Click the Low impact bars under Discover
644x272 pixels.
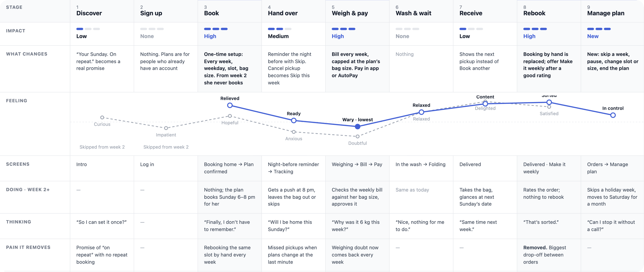[88, 29]
